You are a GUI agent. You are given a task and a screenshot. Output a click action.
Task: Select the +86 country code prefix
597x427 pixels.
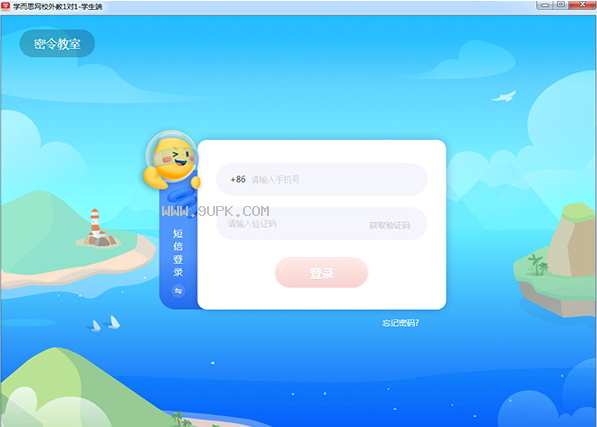(238, 179)
